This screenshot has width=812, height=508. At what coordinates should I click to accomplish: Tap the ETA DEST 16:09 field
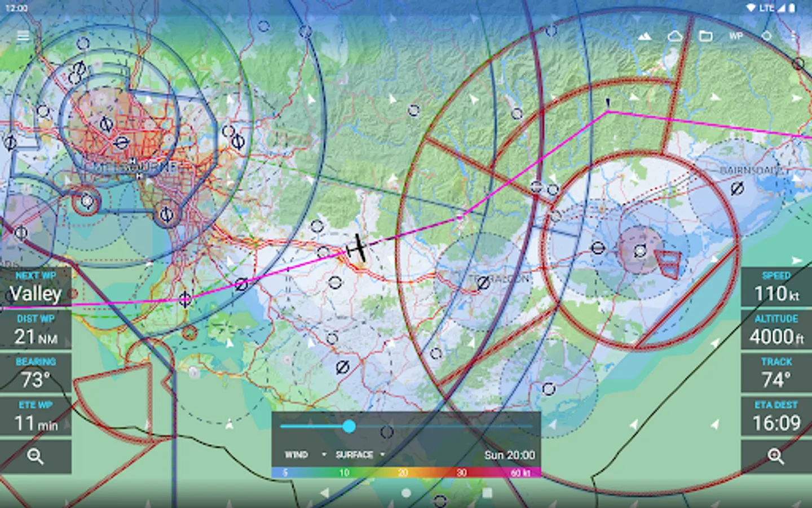click(776, 417)
